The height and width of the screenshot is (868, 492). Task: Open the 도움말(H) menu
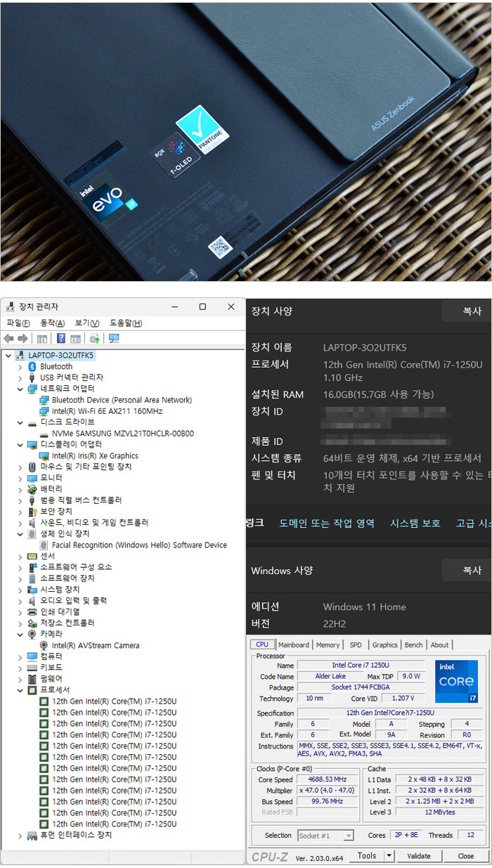[126, 323]
